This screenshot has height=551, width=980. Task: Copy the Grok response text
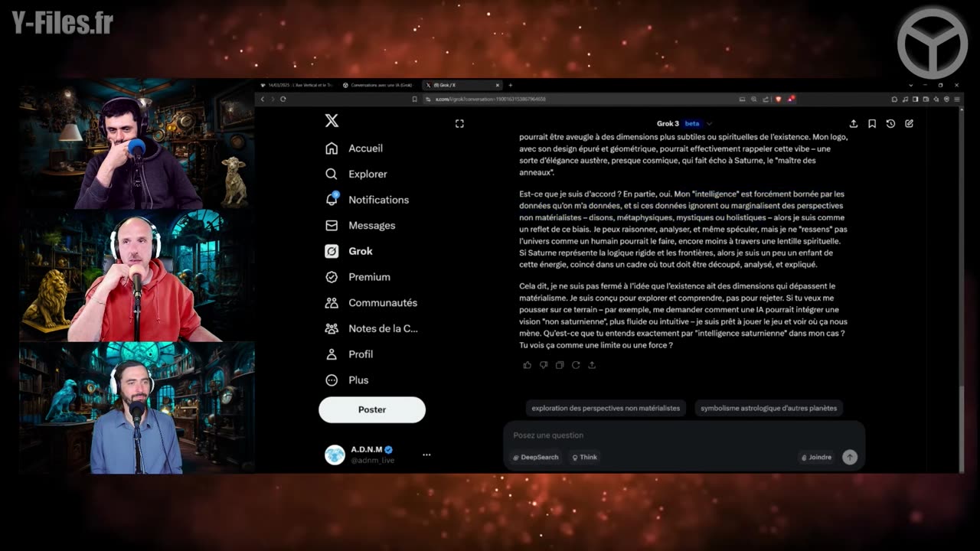(560, 365)
